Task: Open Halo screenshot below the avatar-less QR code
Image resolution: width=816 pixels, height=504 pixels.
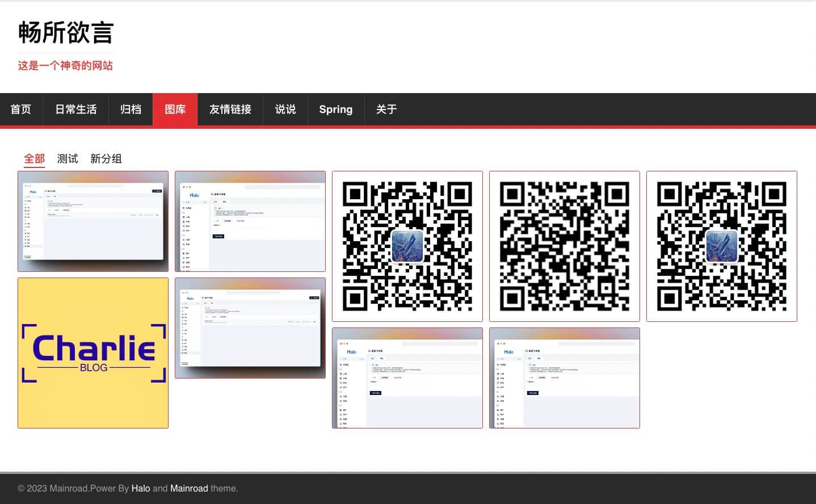Action: pyautogui.click(x=564, y=377)
